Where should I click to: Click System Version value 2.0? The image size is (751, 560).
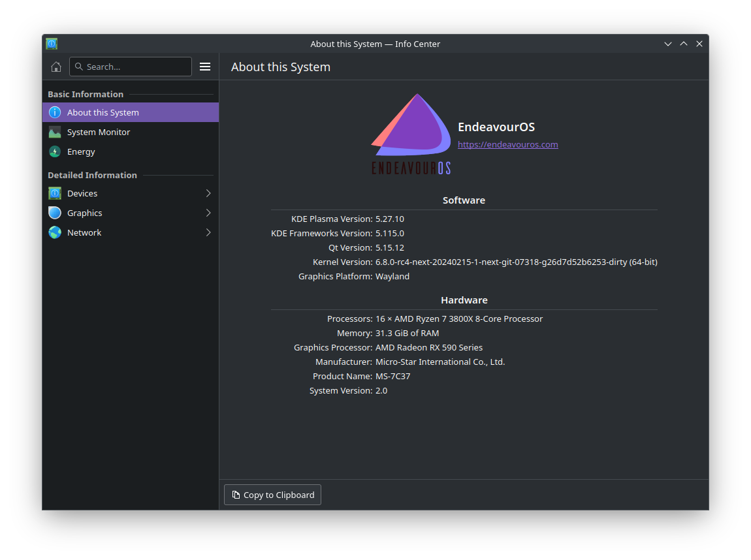(381, 390)
